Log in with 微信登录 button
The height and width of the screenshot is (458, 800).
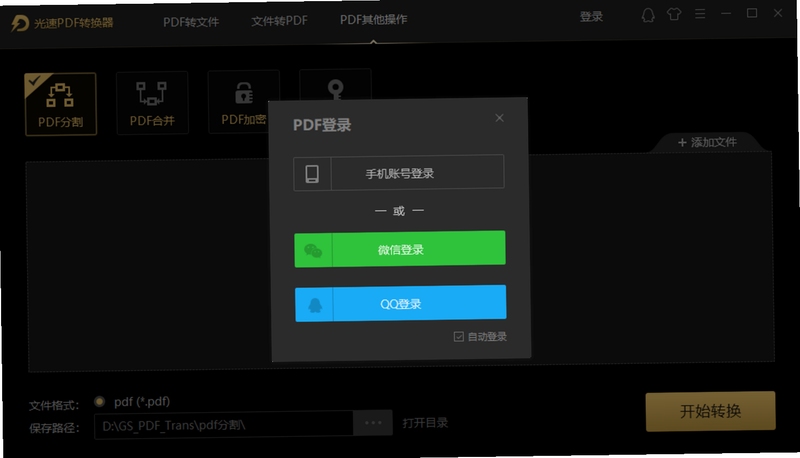400,249
